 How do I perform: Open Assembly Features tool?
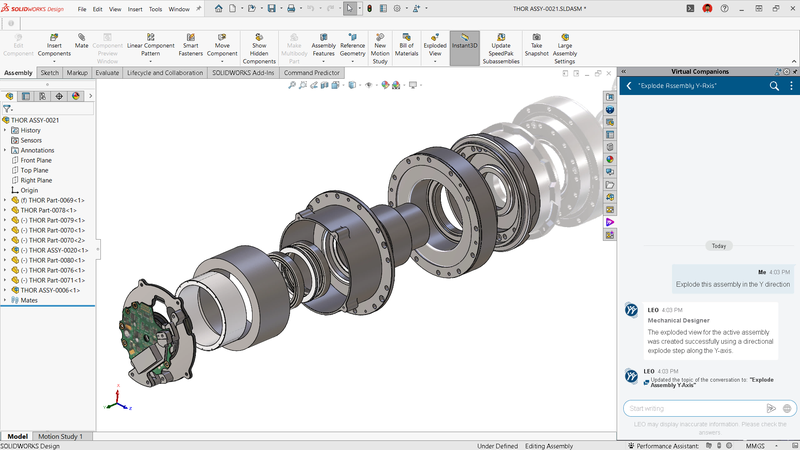click(323, 45)
